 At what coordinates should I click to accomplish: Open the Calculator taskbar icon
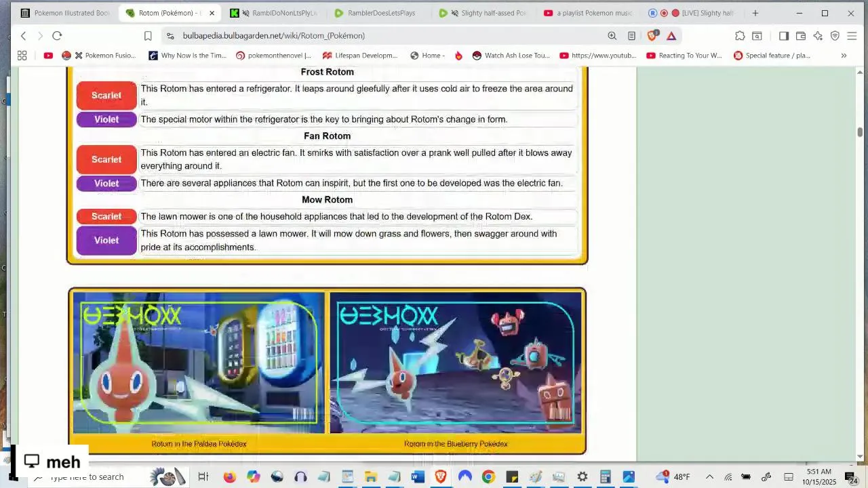coord(606,477)
